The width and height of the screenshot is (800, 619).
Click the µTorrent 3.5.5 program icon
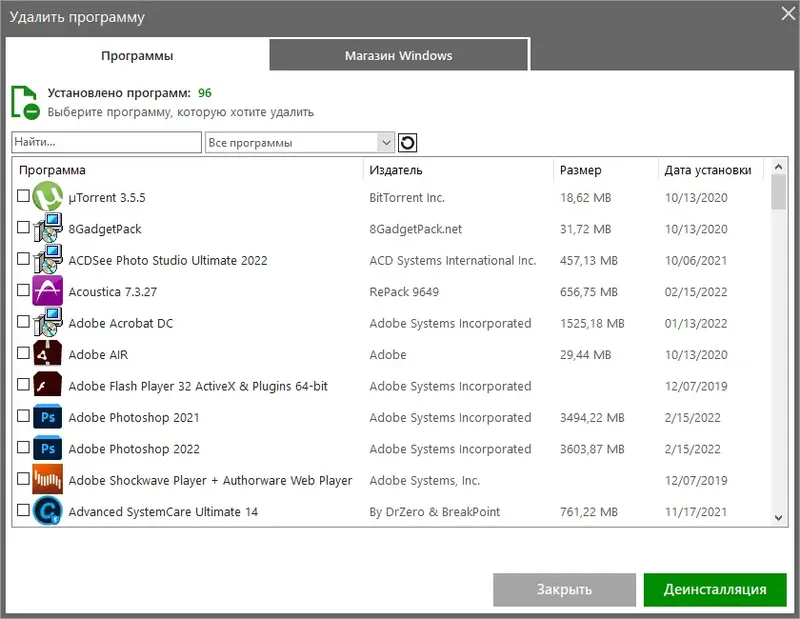click(48, 197)
